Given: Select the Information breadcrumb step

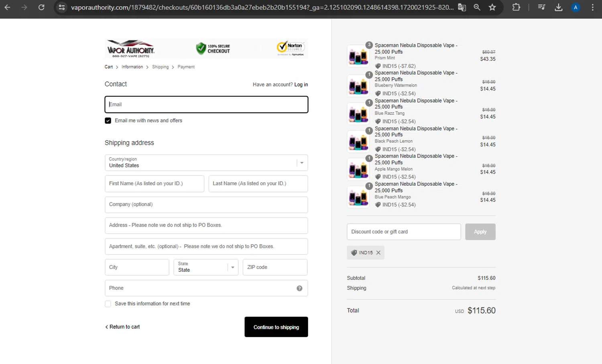Looking at the screenshot, I should click(132, 67).
